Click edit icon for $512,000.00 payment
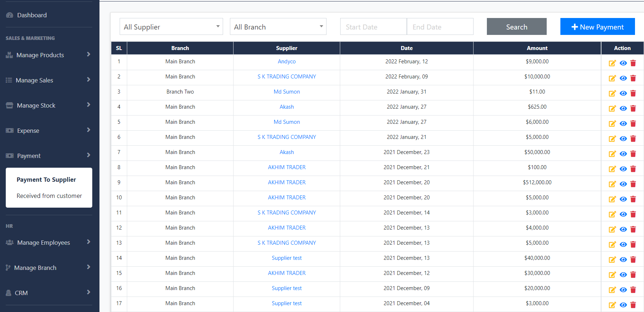 pos(612,184)
